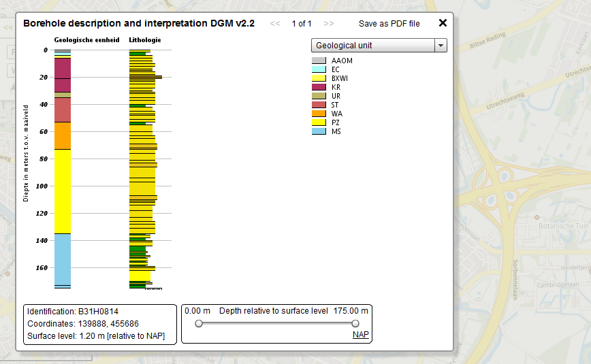Image resolution: width=591 pixels, height=364 pixels.
Task: Click the PZ legend color swatch
Action: pos(319,122)
